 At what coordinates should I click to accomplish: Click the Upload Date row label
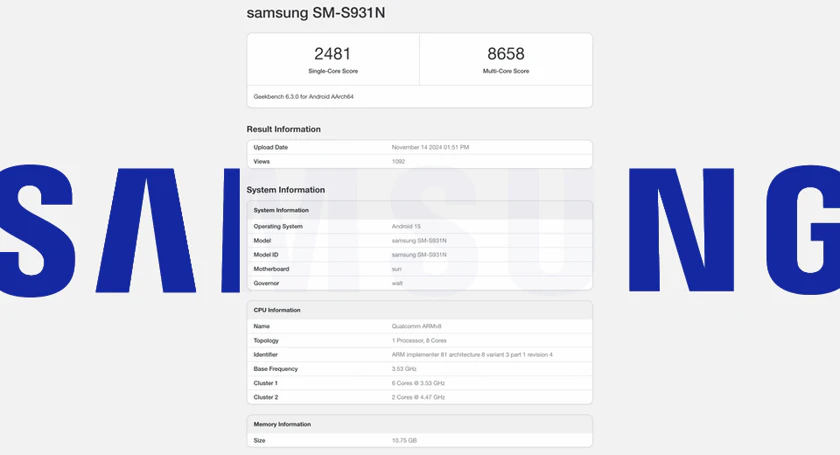tap(271, 147)
